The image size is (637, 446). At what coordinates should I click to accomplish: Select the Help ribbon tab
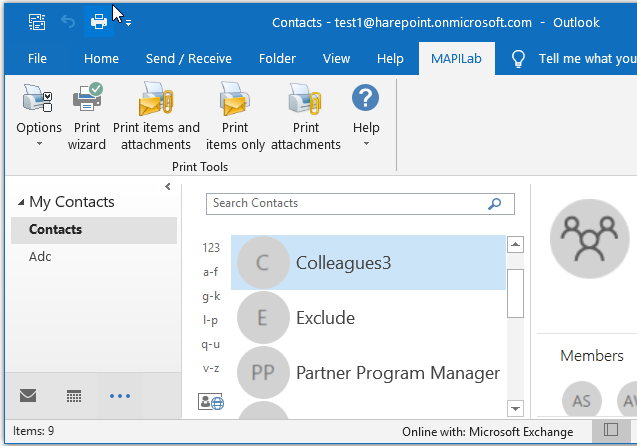390,58
